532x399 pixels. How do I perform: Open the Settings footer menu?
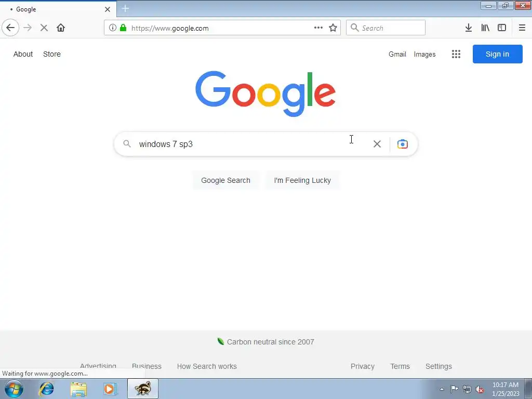(438, 366)
